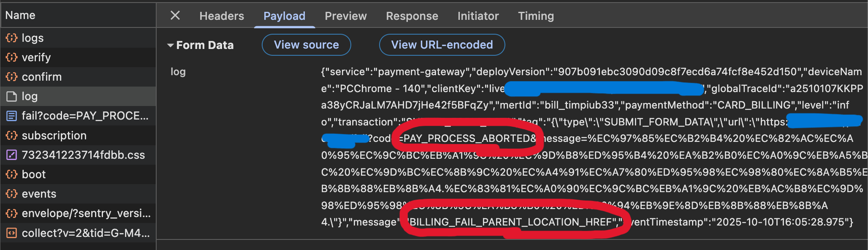This screenshot has height=250, width=868.
Task: Switch to the Headers tab
Action: 222,16
